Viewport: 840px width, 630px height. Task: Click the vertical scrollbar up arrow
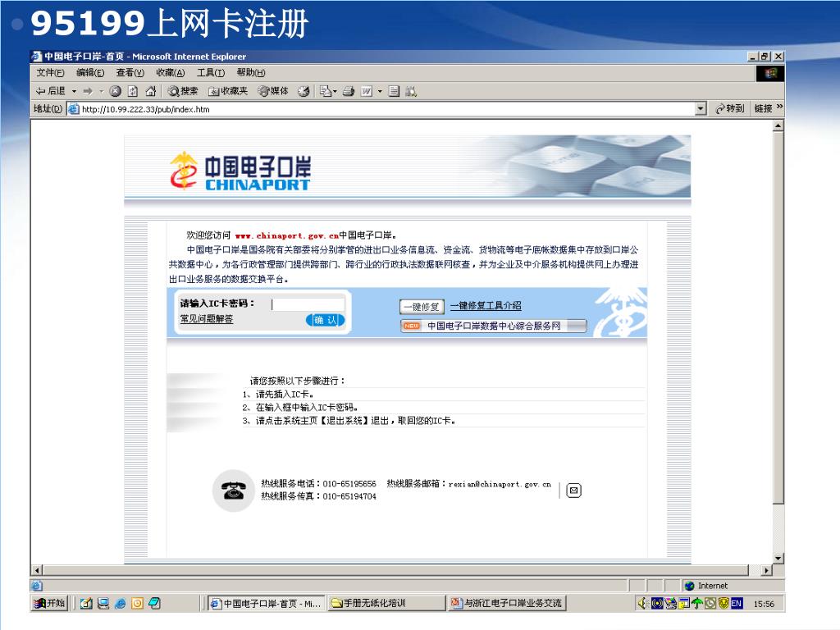pos(778,126)
